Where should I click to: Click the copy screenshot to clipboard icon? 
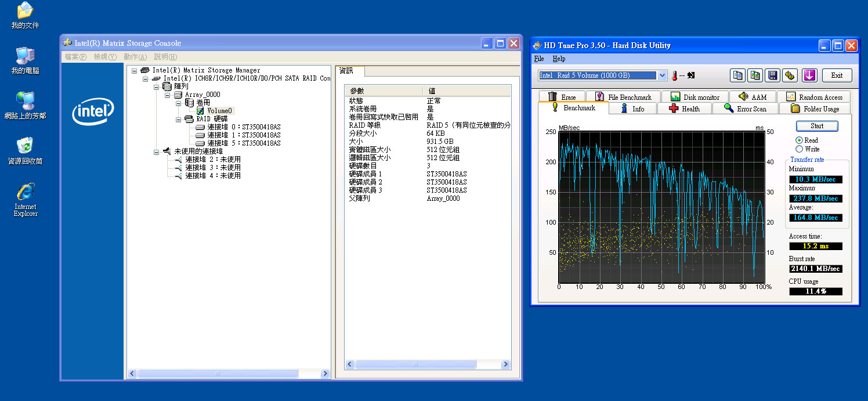pos(755,75)
